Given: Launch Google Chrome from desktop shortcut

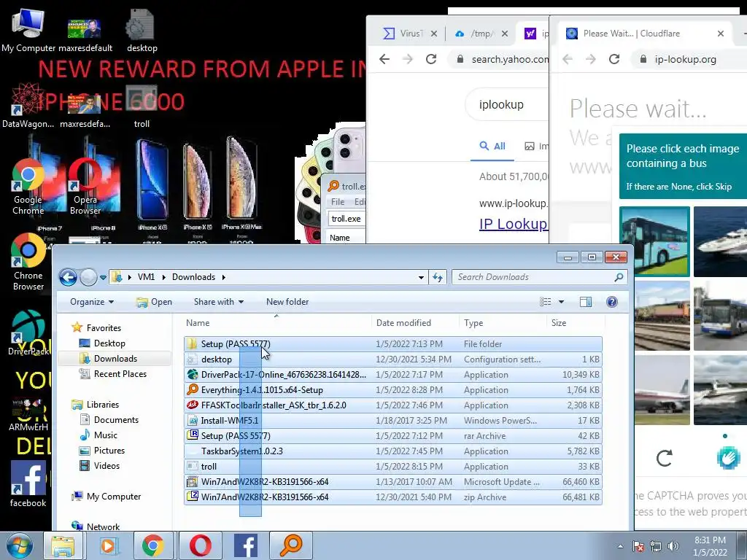Looking at the screenshot, I should pyautogui.click(x=28, y=187).
